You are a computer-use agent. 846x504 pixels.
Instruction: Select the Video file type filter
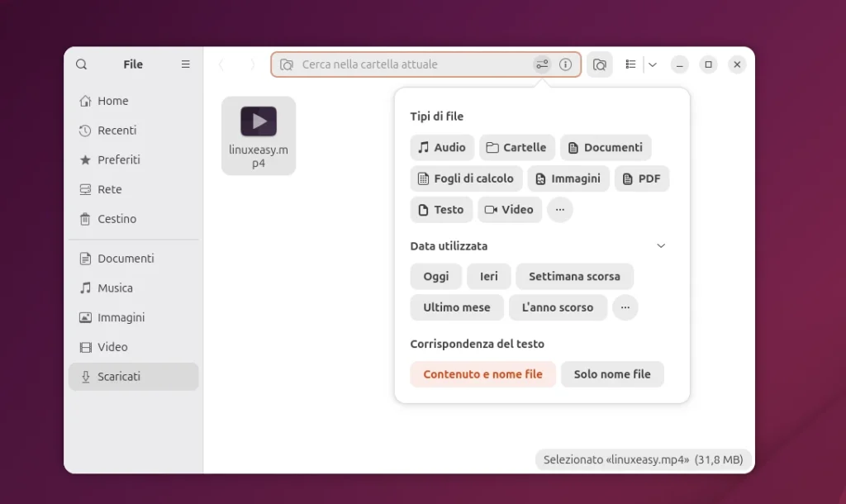[510, 210]
